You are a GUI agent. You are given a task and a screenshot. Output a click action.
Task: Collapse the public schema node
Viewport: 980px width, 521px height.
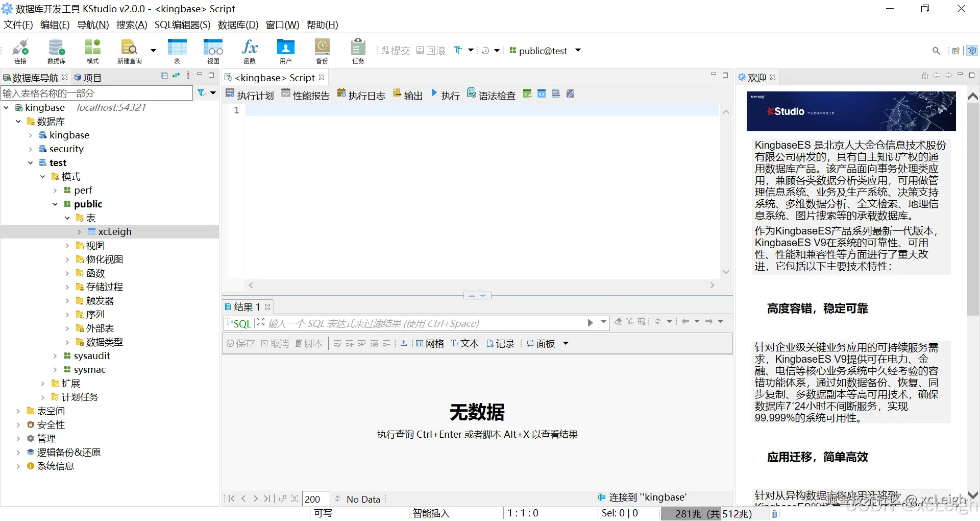tap(55, 204)
